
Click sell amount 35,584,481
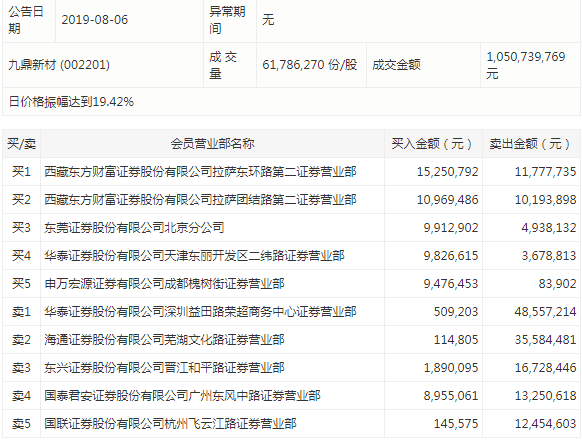[545, 340]
